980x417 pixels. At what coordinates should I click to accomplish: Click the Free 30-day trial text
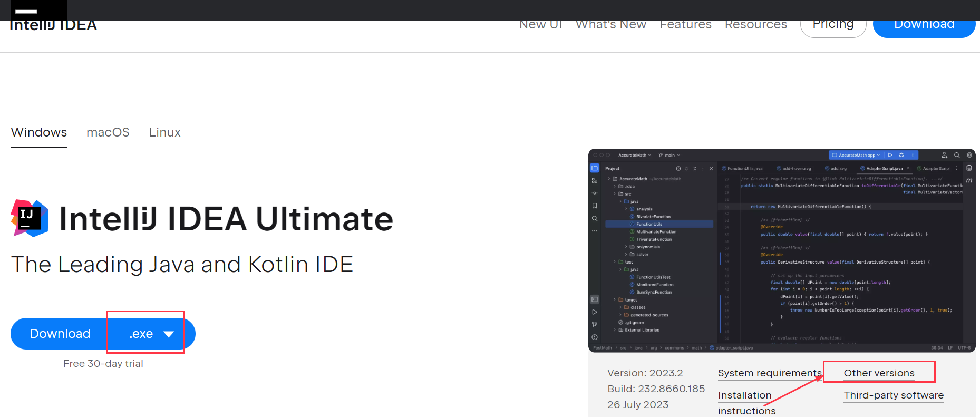tap(103, 364)
